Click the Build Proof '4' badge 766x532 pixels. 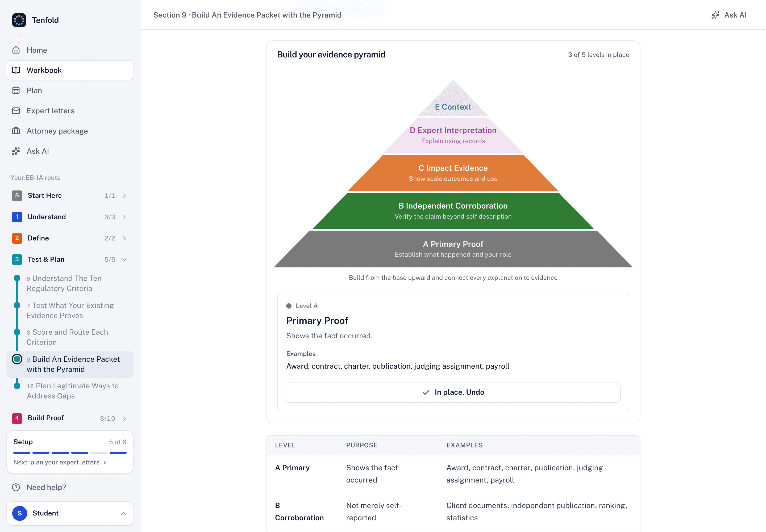pos(17,418)
